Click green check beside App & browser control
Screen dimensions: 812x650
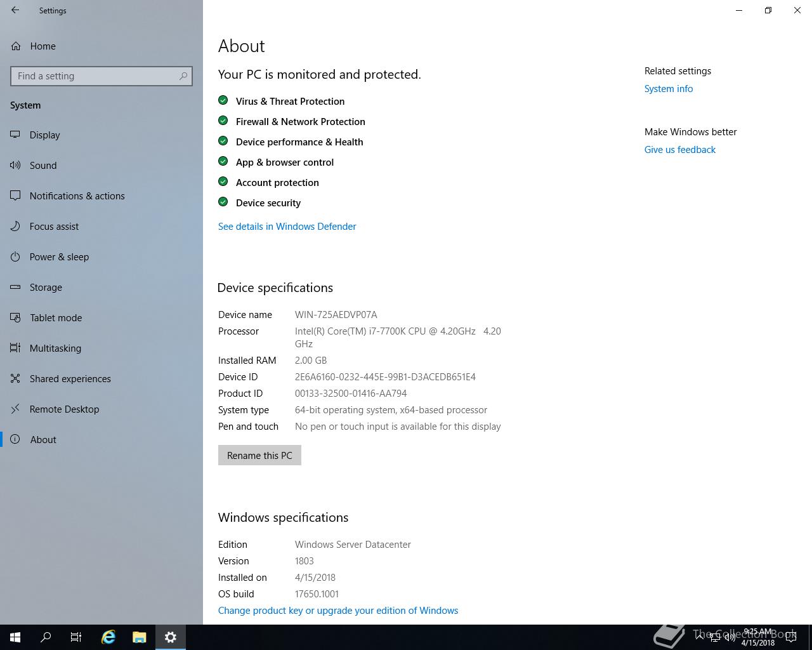[x=223, y=161]
